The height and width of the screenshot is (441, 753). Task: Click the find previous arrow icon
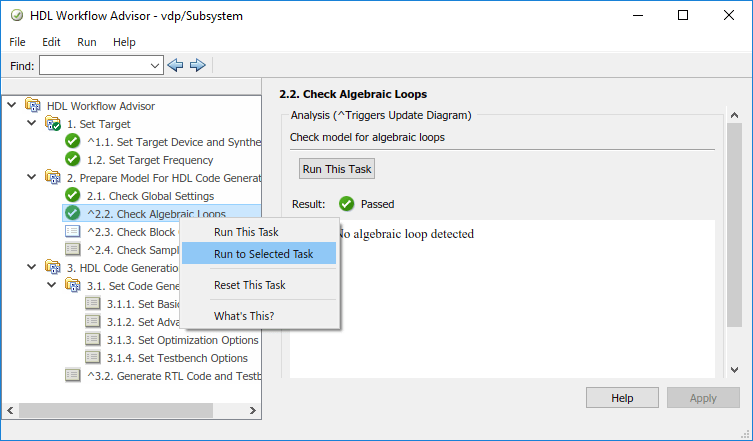[x=176, y=65]
